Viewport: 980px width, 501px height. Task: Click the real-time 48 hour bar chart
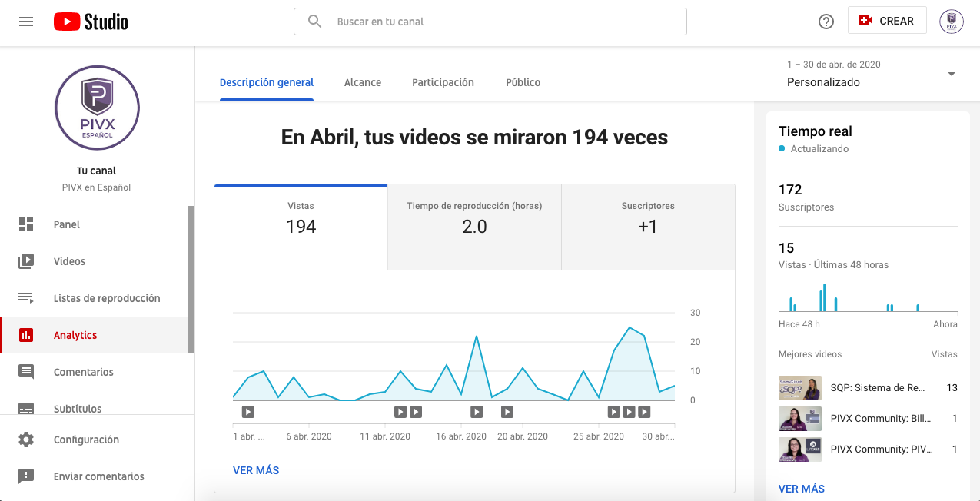[x=868, y=298]
